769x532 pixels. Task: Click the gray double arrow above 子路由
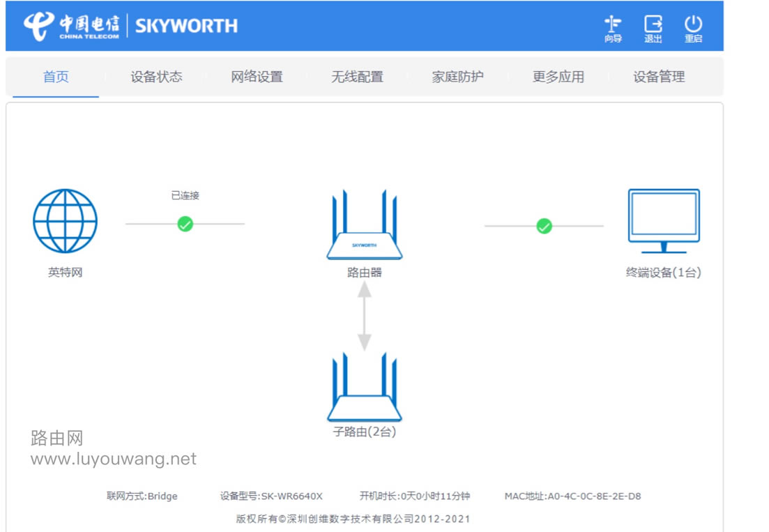click(363, 319)
